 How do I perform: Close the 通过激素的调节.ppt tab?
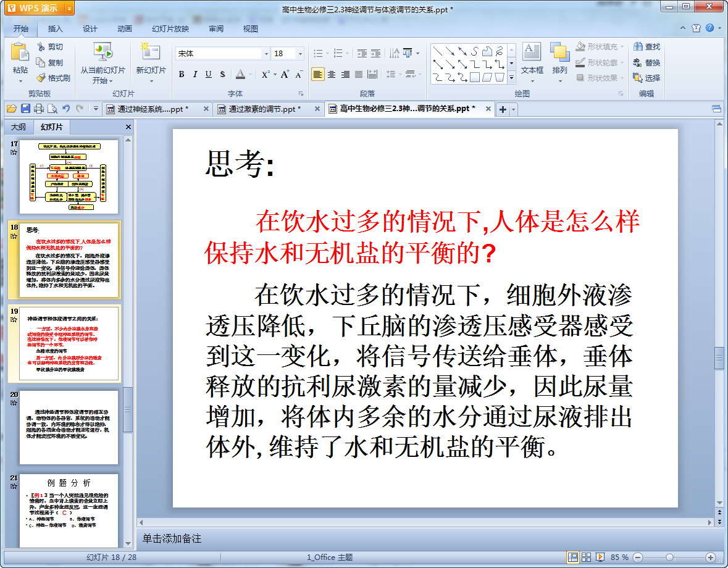coord(317,109)
